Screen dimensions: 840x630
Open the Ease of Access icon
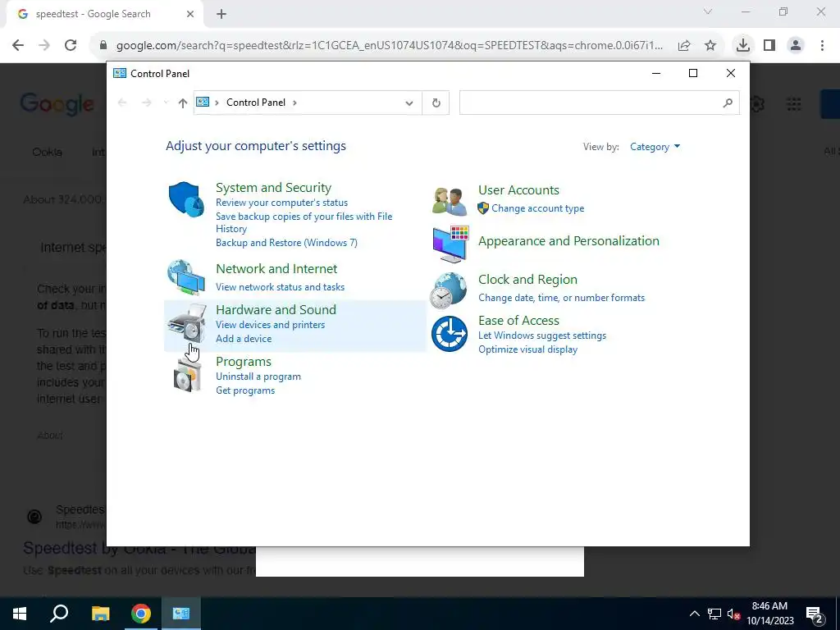click(450, 334)
